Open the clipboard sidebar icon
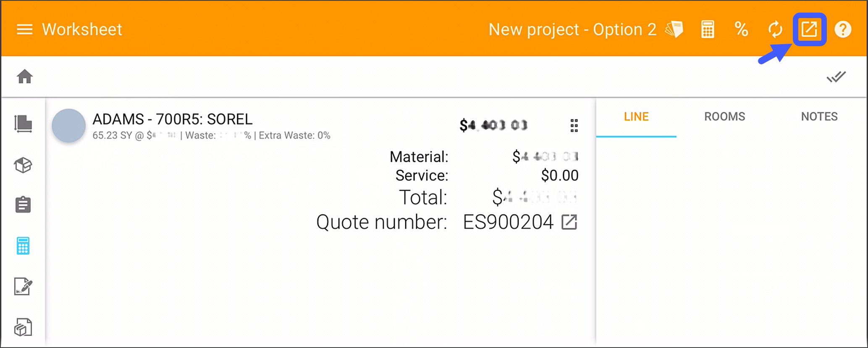 point(23,205)
